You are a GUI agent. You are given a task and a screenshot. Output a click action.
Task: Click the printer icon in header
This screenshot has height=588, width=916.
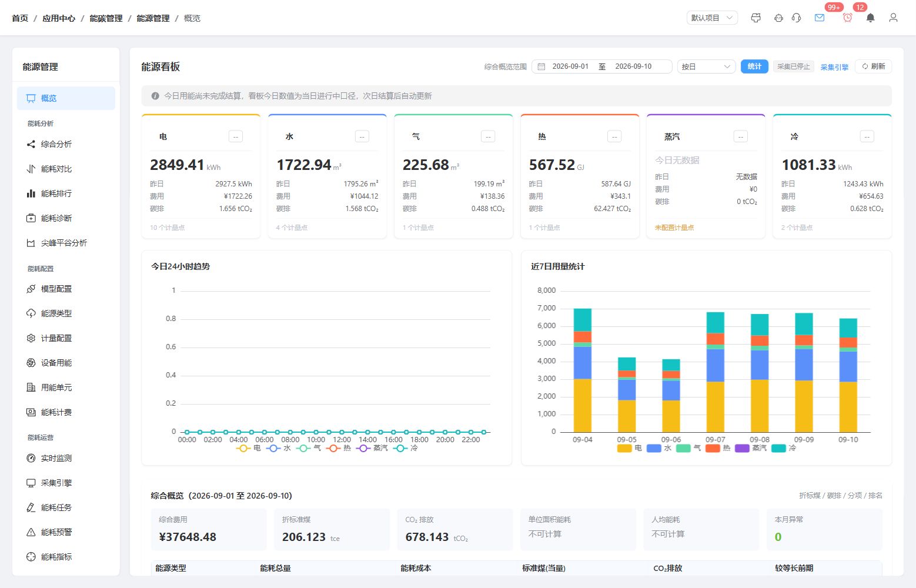[756, 18]
